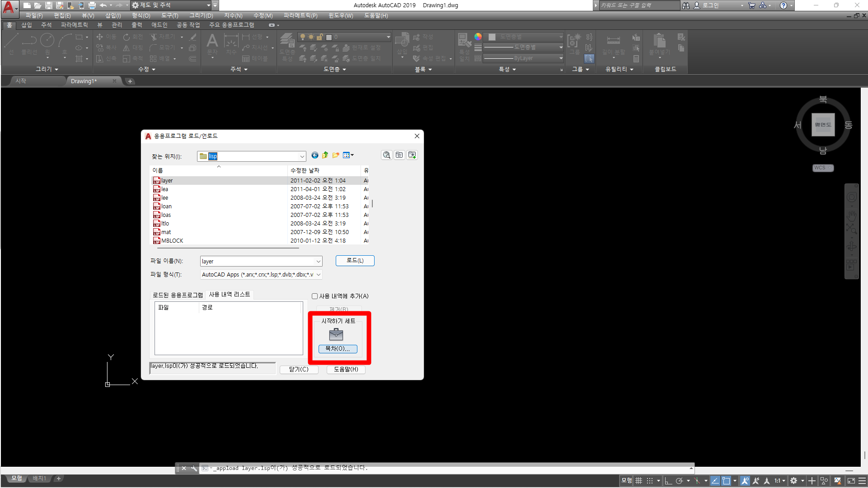Enable 사용 내역에 추가 checkbox
This screenshot has height=488, width=868.
click(x=315, y=296)
